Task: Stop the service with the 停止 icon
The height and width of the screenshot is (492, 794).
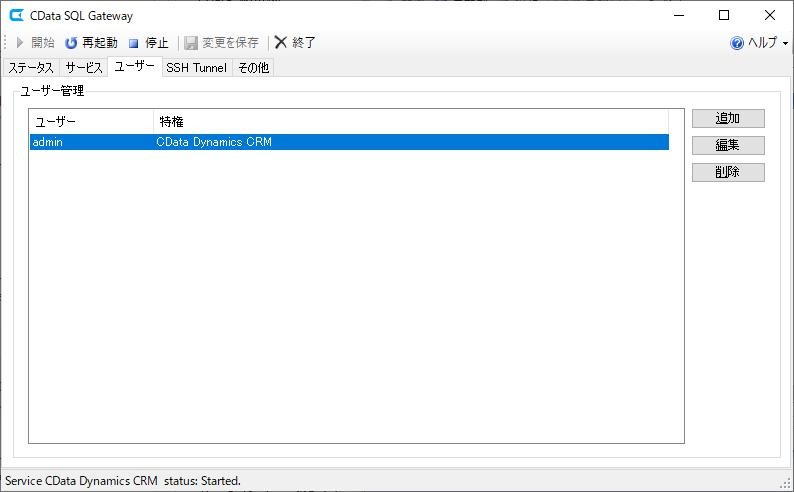Action: tap(133, 44)
